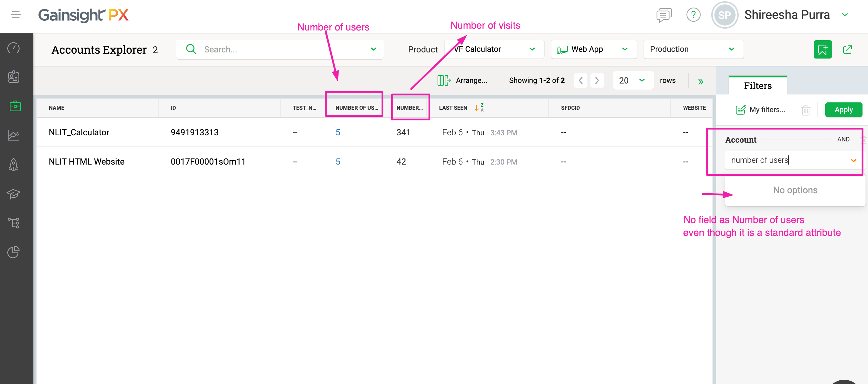This screenshot has height=384, width=868.
Task: Open the Product Mapper tree sidebar icon
Action: [14, 223]
